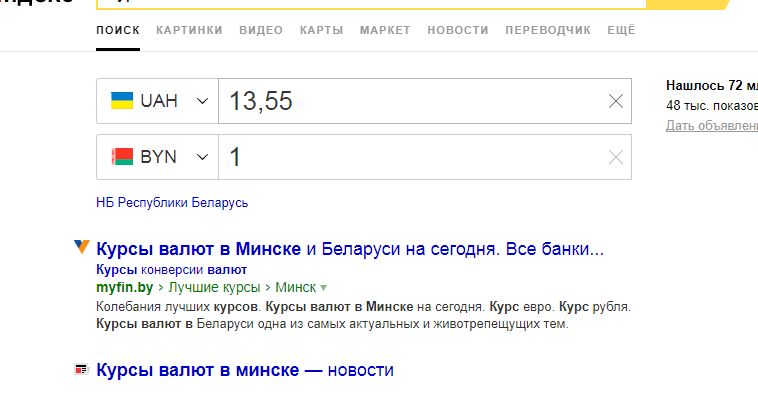
Task: Select the Нашлось 72 results text
Action: click(712, 86)
